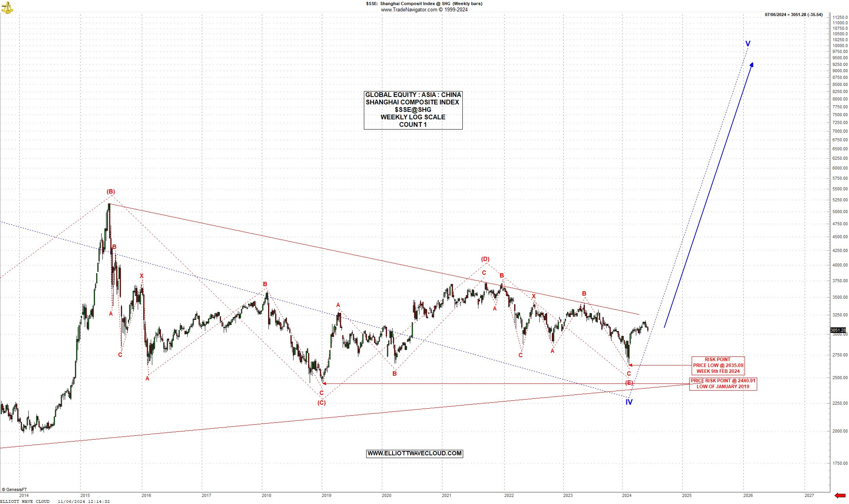Select the red (D) wave label near 2021
Screen dimensions: 849x504
click(485, 259)
